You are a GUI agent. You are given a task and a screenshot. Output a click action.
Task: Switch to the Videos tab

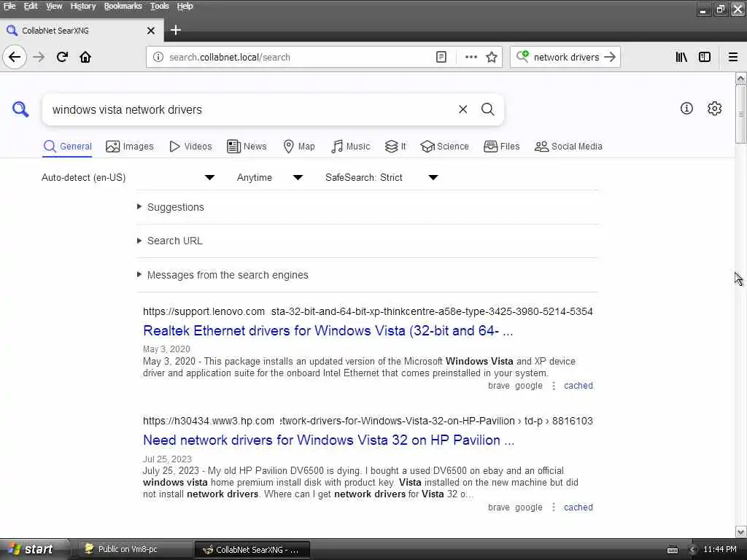[x=190, y=146]
